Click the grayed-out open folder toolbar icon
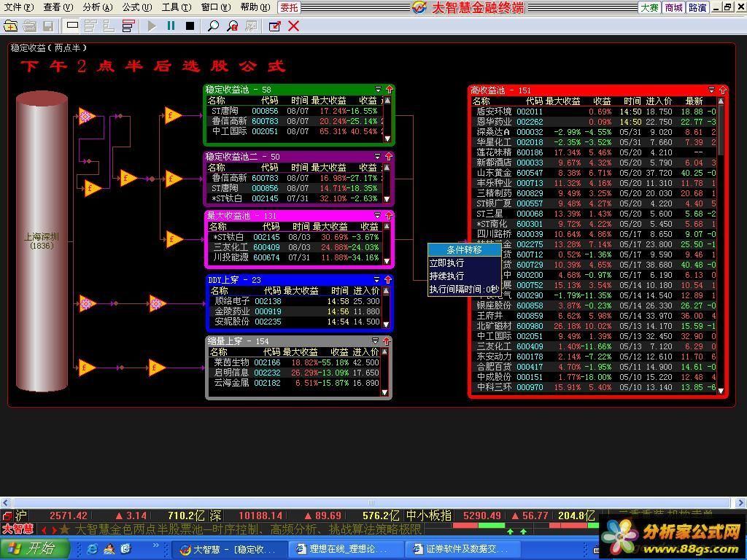Screen dimensions: 747x560 29,26
